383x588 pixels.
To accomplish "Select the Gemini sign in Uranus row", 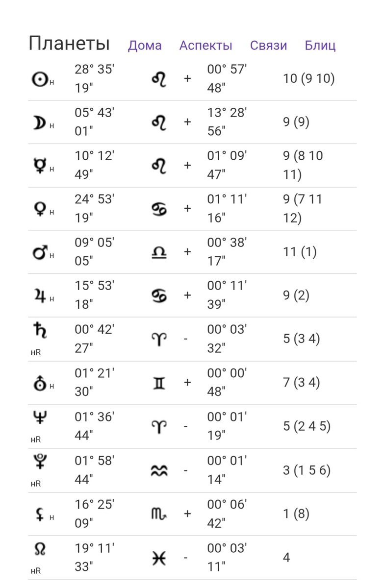I will (159, 383).
